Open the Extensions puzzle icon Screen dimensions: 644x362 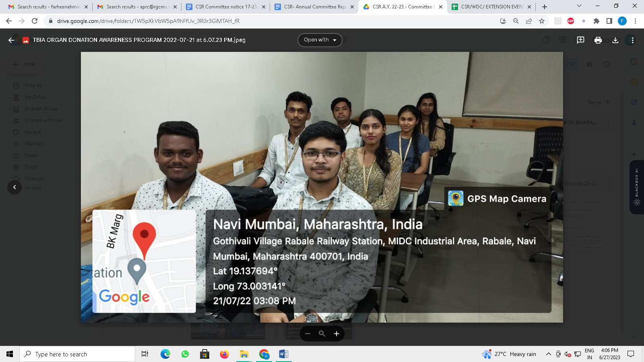(597, 21)
